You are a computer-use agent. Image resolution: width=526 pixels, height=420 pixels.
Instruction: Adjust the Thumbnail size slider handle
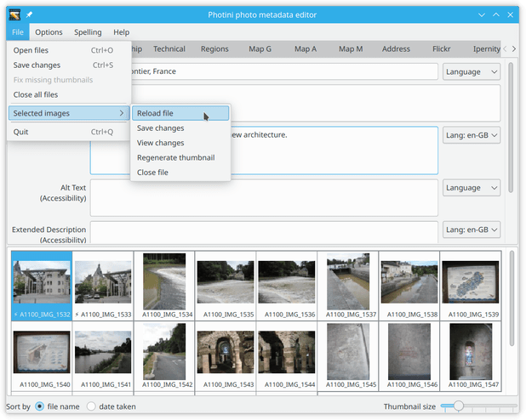pos(458,406)
